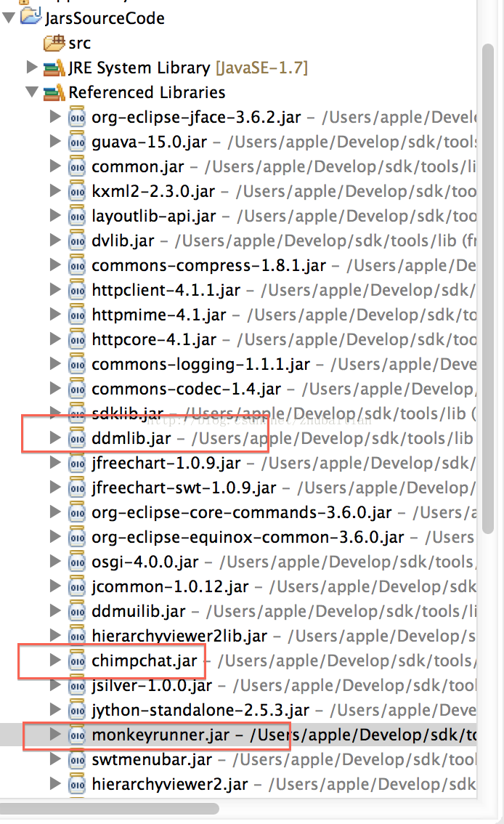Click jar icon of chimpchat.jar

pos(77,660)
